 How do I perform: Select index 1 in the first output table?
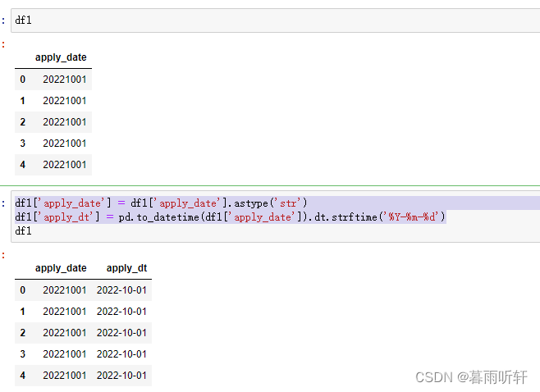point(23,101)
